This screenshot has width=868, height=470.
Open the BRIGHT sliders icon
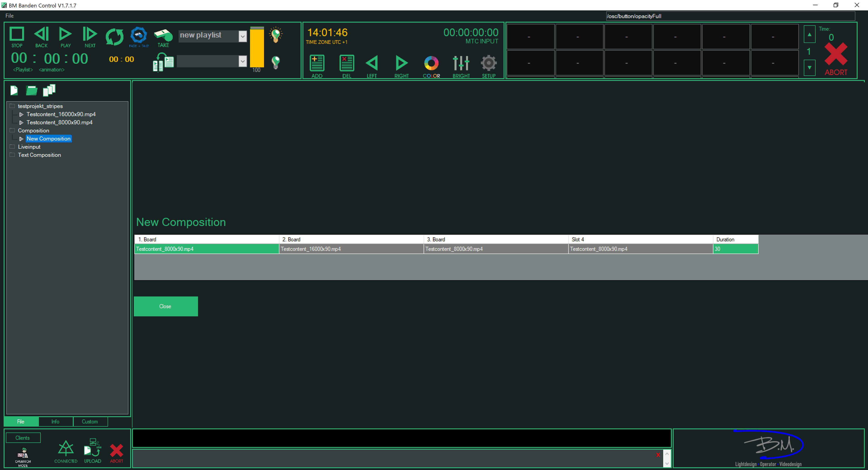(461, 63)
